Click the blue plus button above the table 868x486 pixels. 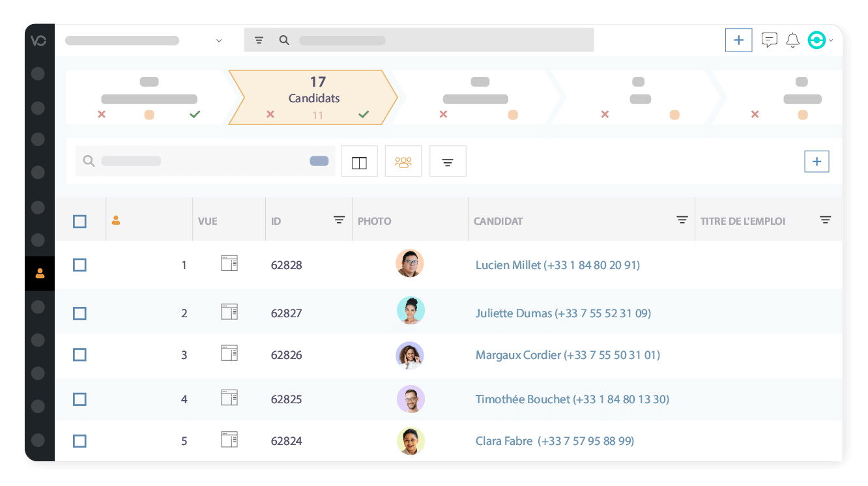point(817,161)
